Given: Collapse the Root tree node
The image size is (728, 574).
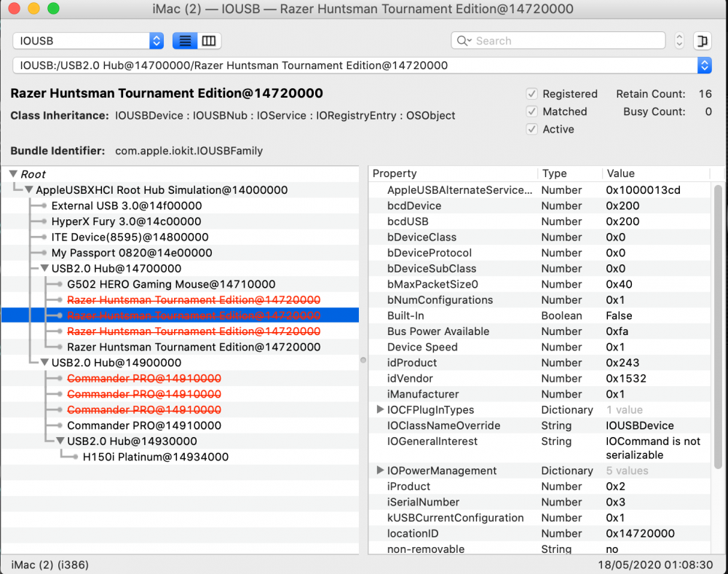Looking at the screenshot, I should click(x=13, y=174).
